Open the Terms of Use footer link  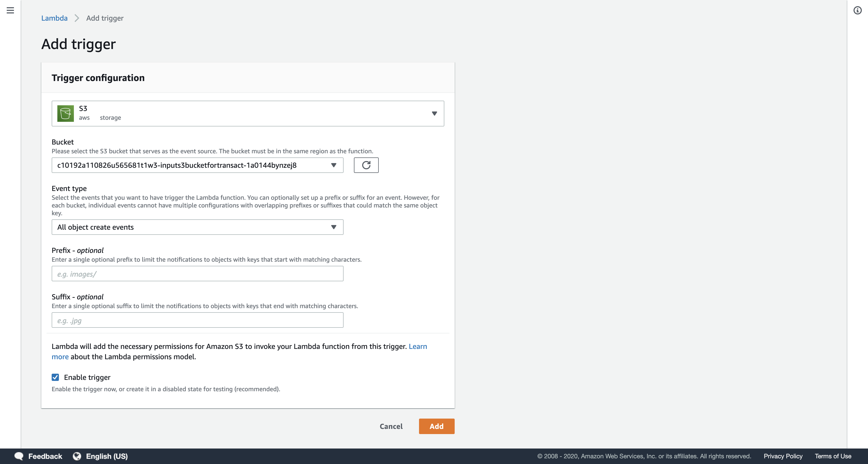pos(833,456)
